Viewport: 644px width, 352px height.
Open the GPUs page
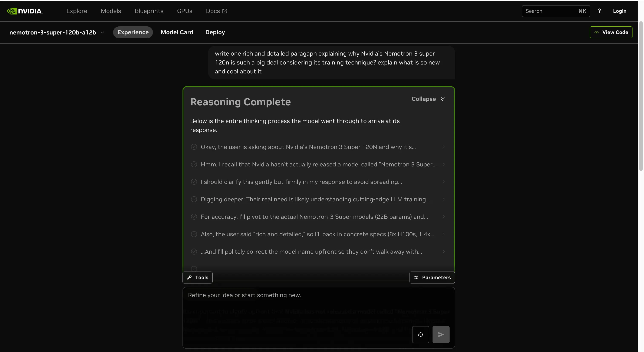click(x=184, y=11)
